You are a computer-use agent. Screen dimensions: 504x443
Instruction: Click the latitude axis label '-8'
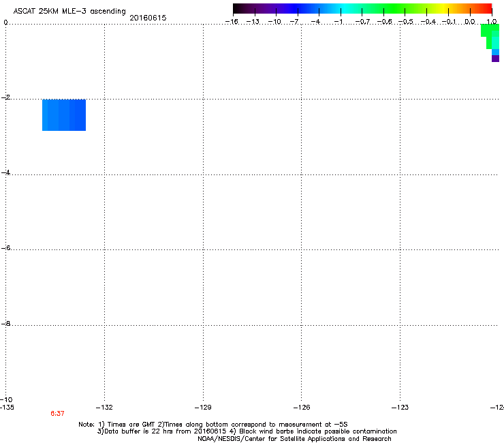(6, 323)
